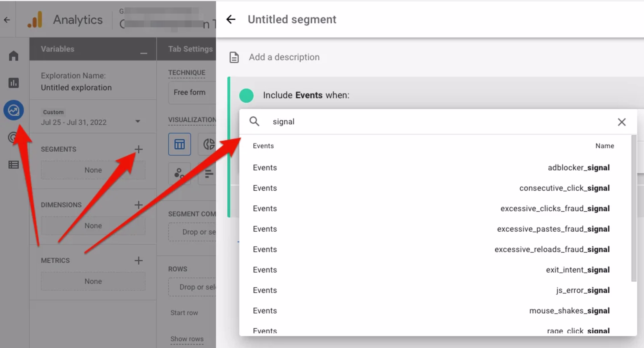
Task: Open the Configure list icon in sidebar
Action: coord(13,164)
